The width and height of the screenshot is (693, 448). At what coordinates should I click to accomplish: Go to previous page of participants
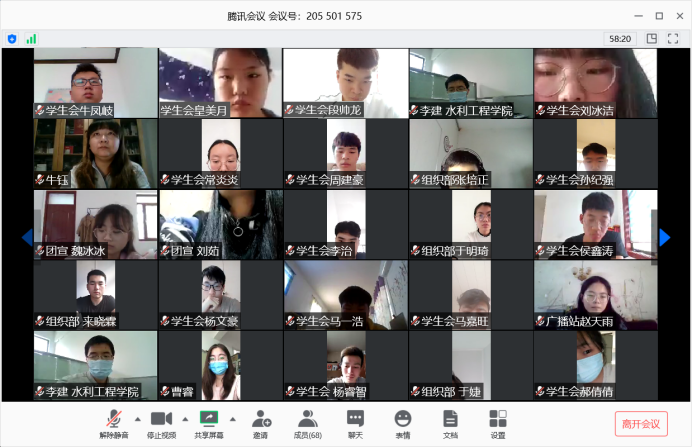pyautogui.click(x=27, y=238)
